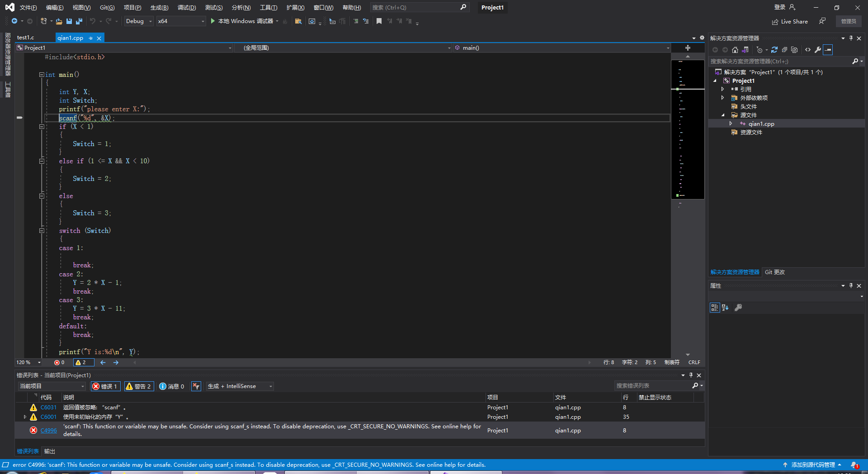Open the 文件(F) menu
Image resolution: width=868 pixels, height=474 pixels.
click(28, 8)
